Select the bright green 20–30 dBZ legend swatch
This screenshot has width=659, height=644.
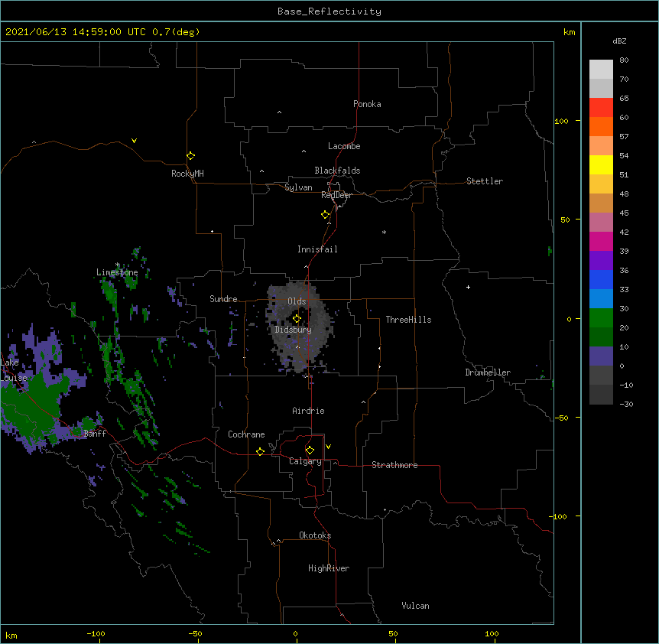(x=601, y=318)
